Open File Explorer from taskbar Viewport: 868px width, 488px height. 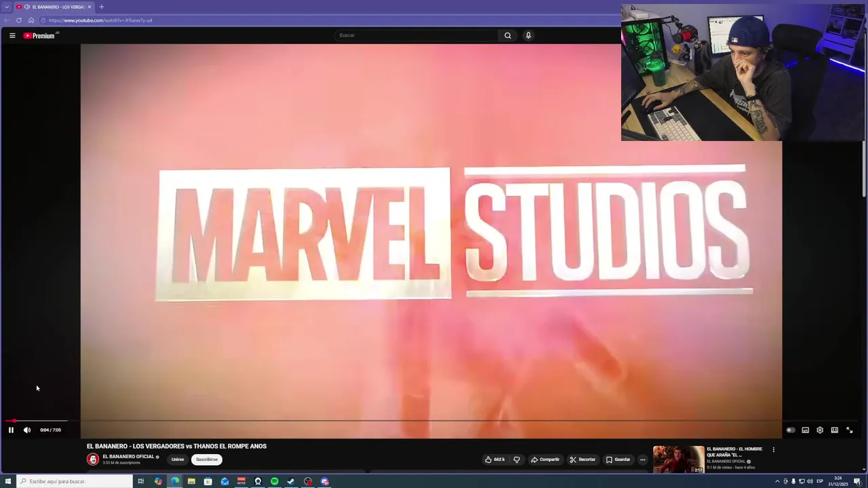click(191, 481)
